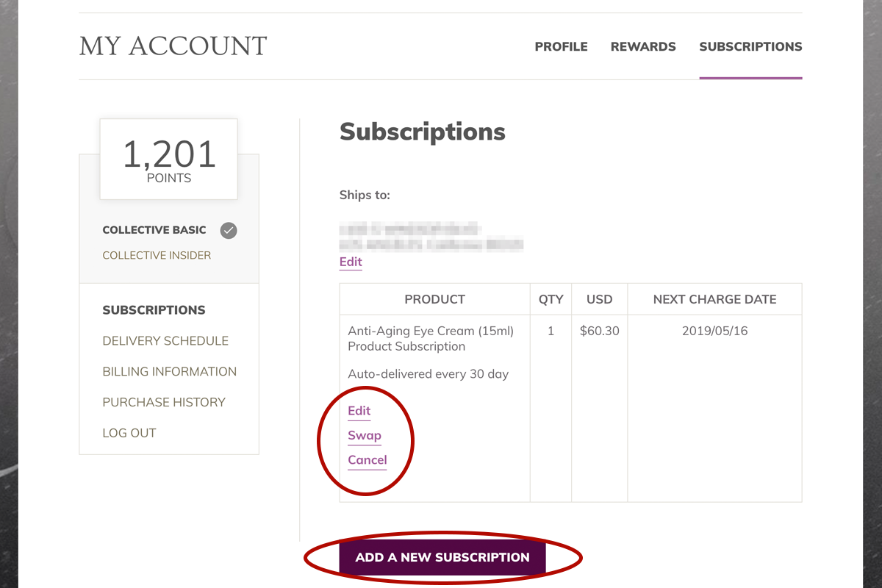Click the Collective Insider tier link
This screenshot has width=882, height=588.
(x=157, y=256)
